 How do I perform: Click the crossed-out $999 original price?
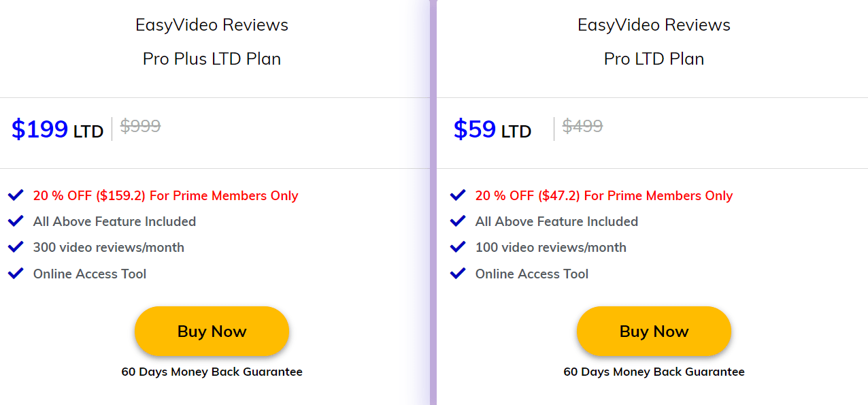141,126
